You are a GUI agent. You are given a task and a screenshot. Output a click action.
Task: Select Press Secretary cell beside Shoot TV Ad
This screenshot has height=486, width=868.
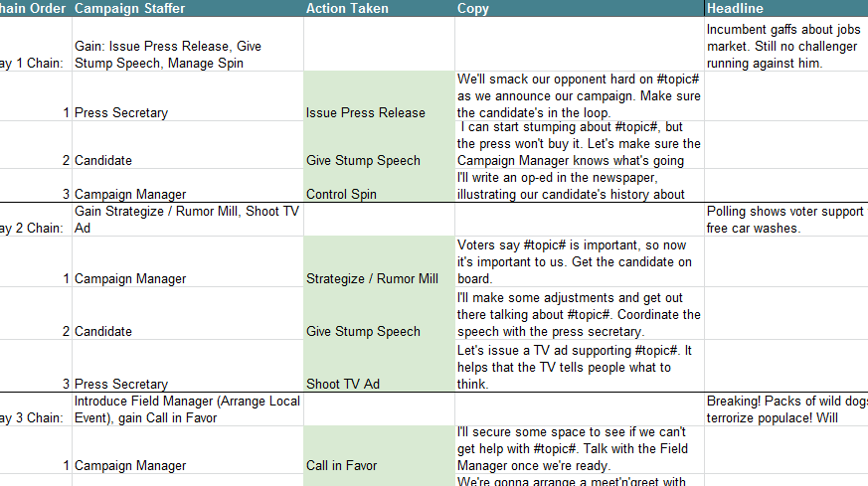188,366
